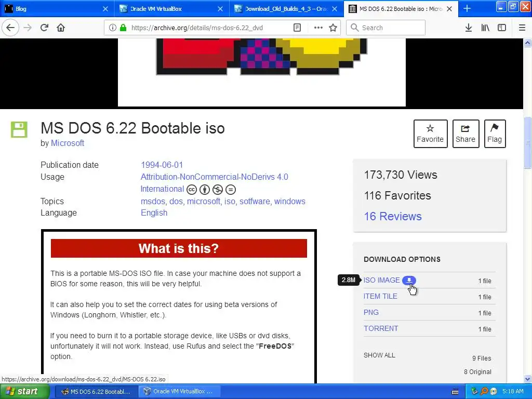The width and height of the screenshot is (532, 399).
Task: Open the Firefox hamburger menu
Action: (x=522, y=28)
